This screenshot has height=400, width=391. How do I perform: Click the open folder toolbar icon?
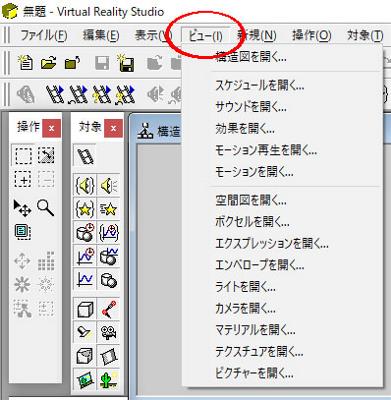[49, 63]
